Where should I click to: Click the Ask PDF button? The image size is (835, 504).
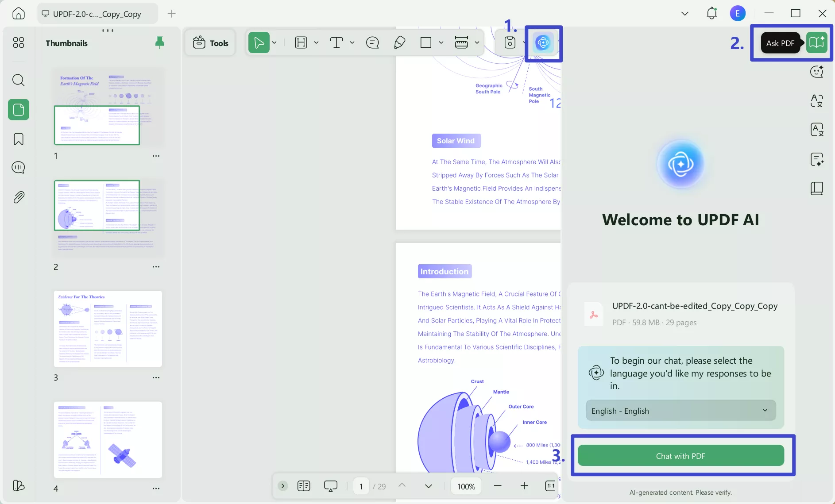click(x=781, y=42)
